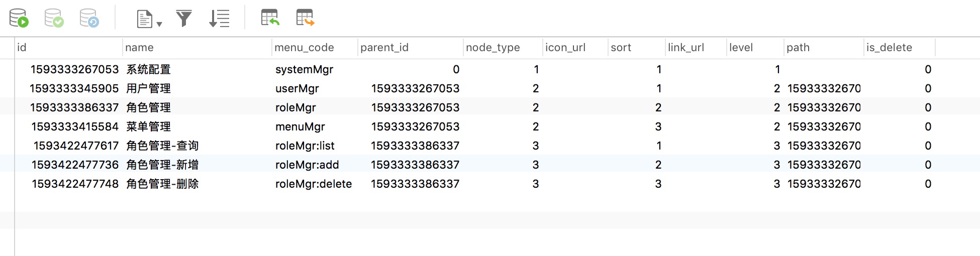Click the id cell 1593422477617
The width and height of the screenshot is (980, 256).
pyautogui.click(x=76, y=146)
